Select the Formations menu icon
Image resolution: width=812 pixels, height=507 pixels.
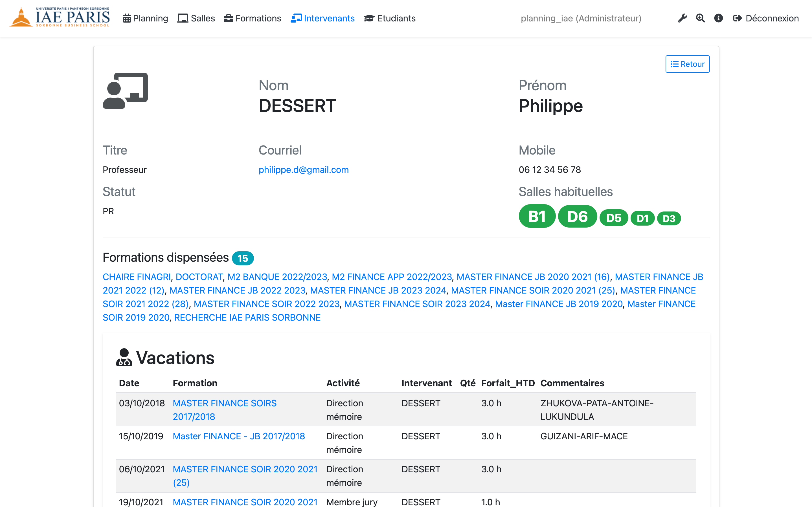227,18
